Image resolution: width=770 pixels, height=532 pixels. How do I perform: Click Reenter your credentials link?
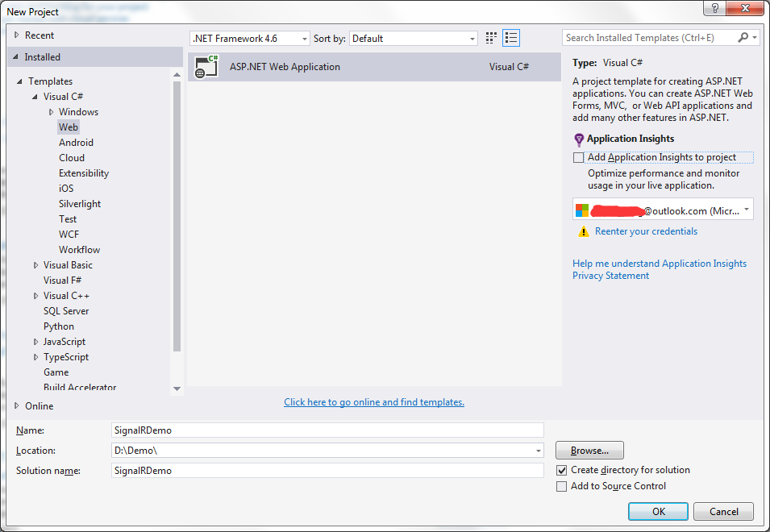coord(647,231)
